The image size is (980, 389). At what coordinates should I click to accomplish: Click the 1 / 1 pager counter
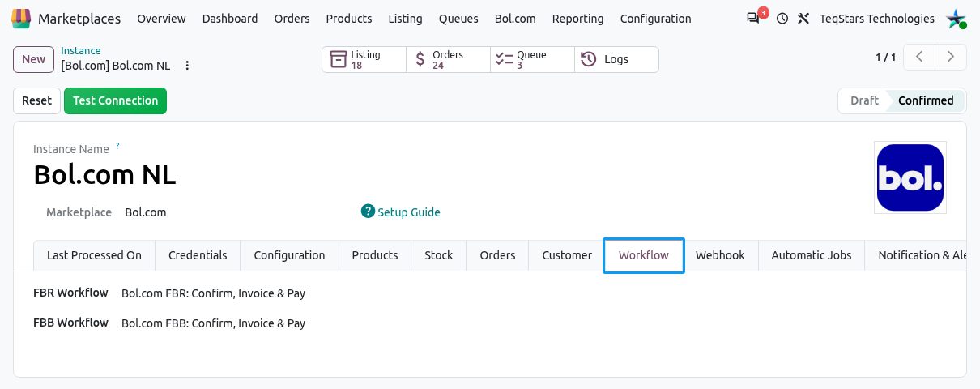pyautogui.click(x=885, y=58)
